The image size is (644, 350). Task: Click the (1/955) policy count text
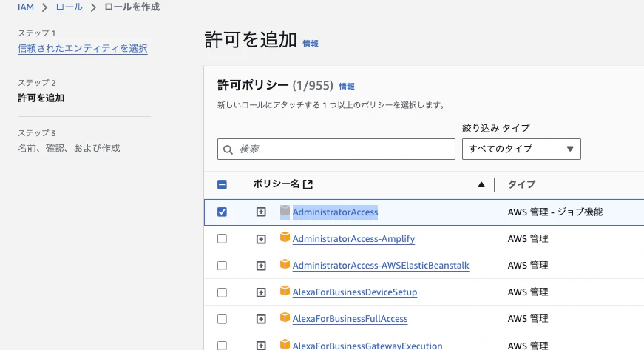313,85
